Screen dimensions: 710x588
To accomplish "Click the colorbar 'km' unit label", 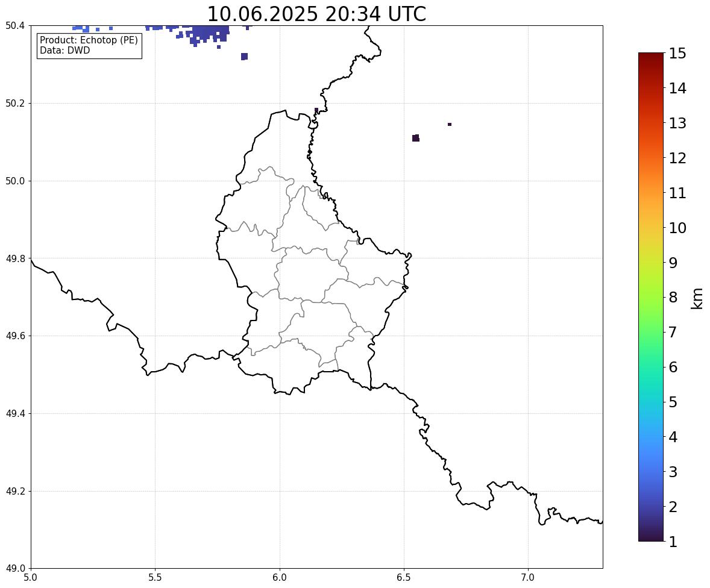I will pyautogui.click(x=697, y=299).
